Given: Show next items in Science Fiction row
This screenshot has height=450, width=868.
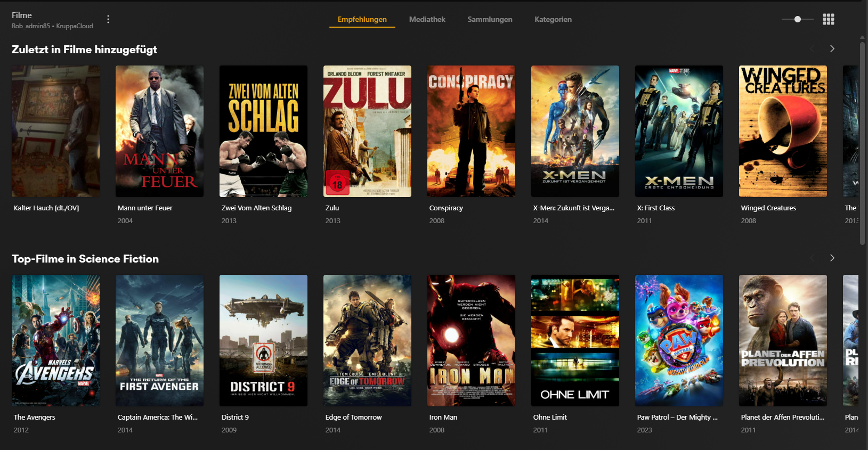Looking at the screenshot, I should [832, 258].
